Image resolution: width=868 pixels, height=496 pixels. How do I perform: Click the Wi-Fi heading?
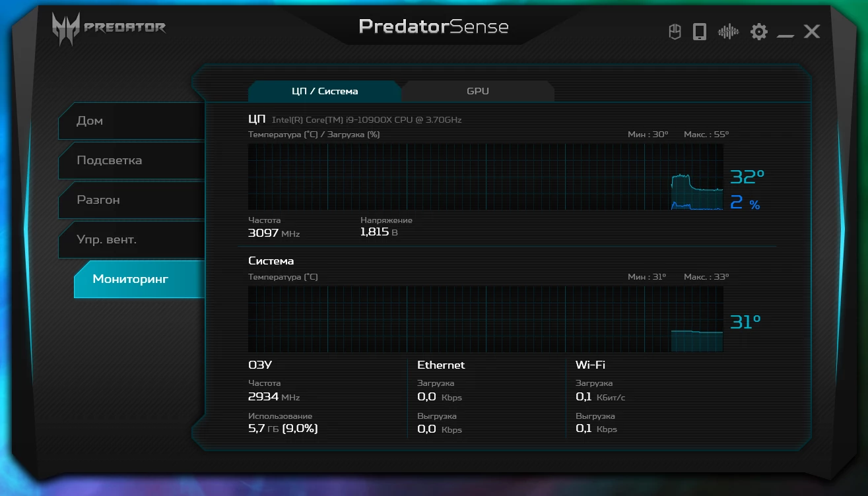590,365
